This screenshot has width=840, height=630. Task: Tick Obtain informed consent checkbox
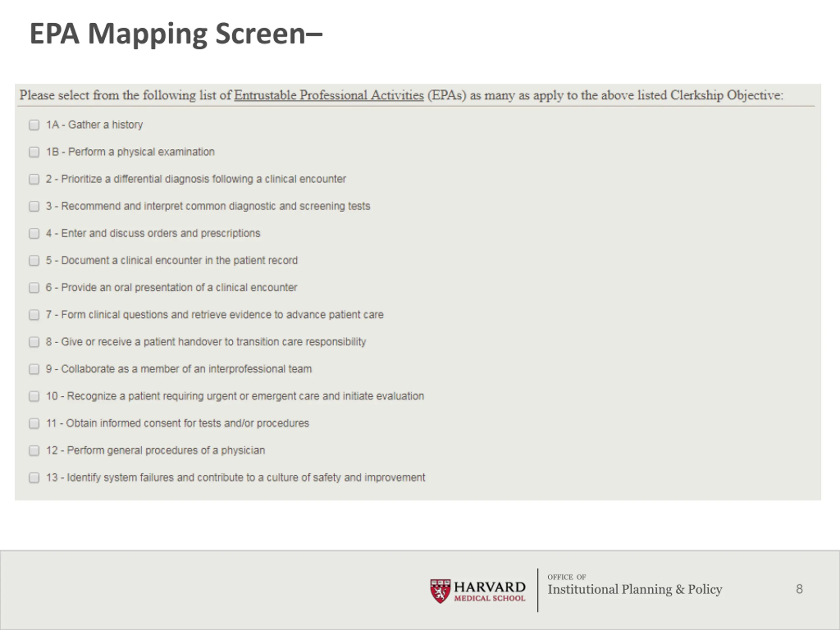[x=34, y=423]
